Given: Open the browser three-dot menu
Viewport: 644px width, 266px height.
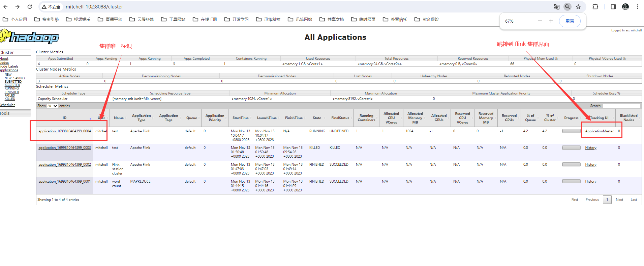Looking at the screenshot, I should [638, 7].
